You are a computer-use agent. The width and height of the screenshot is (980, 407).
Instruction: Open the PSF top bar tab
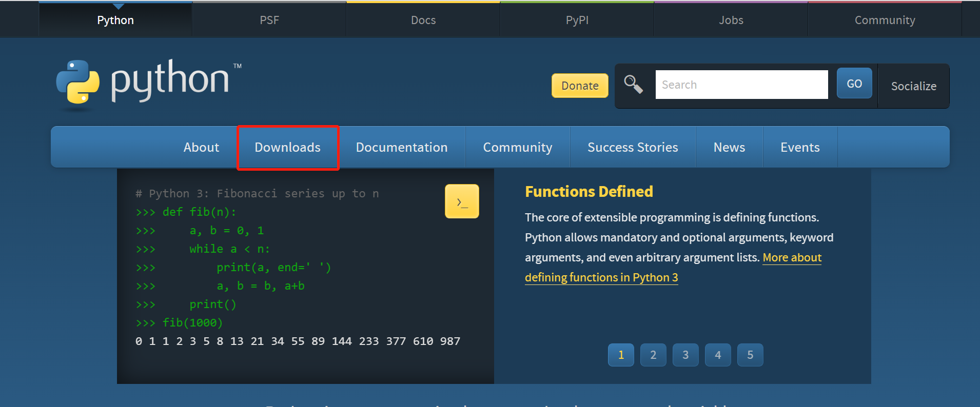(x=269, y=20)
